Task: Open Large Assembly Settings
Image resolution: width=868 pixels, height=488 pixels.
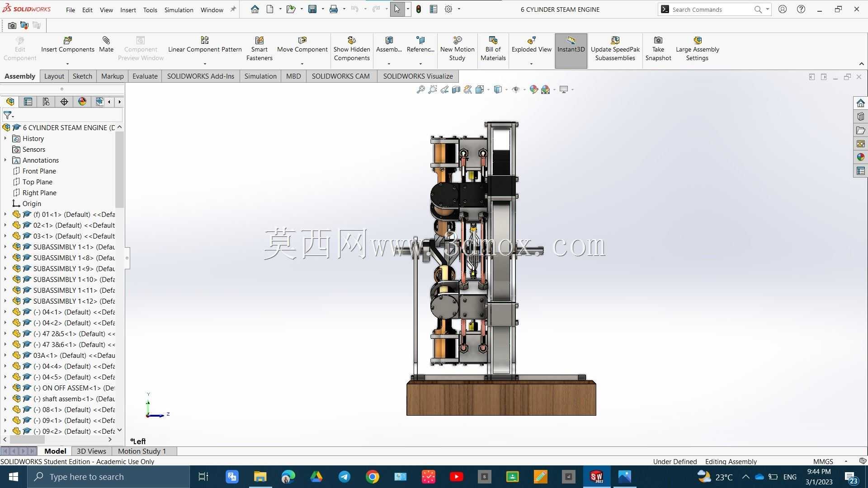Action: pyautogui.click(x=697, y=49)
